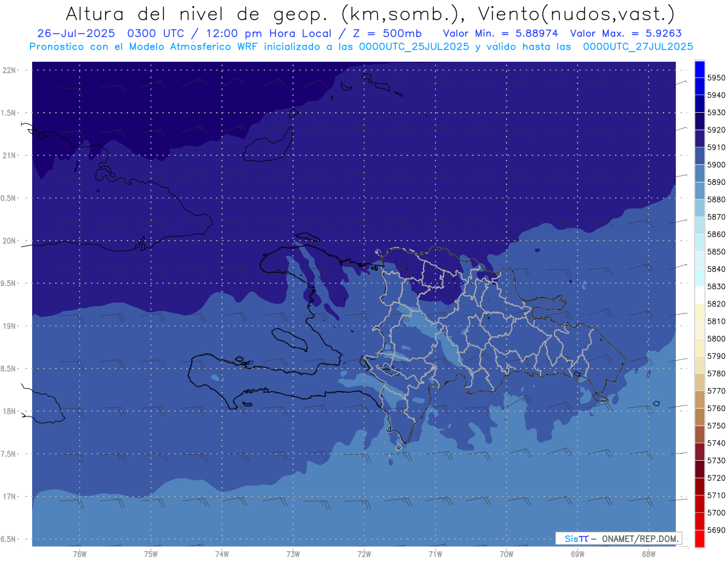
Task: Pick the pale yellow swatch between 5820 and 5810
Action: [699, 313]
